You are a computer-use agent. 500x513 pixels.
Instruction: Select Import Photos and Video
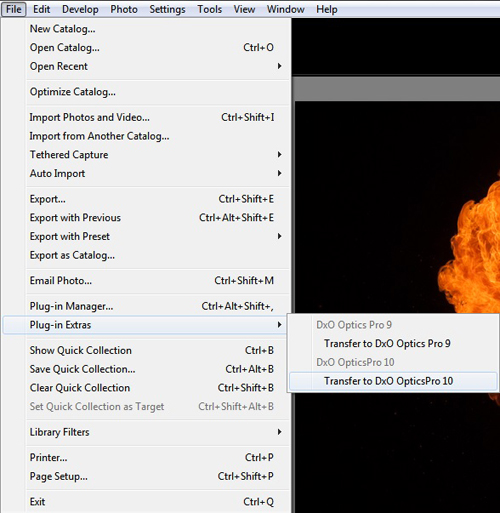coord(155,117)
